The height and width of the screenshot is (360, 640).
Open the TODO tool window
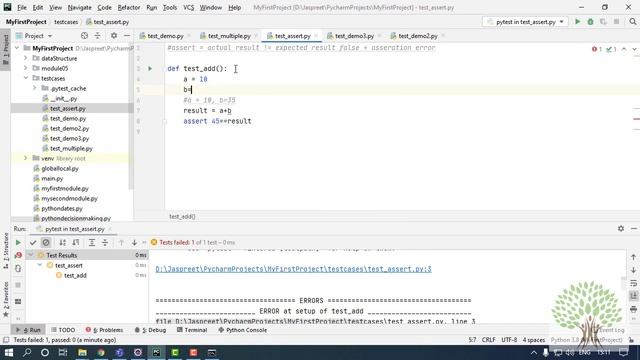click(x=63, y=330)
